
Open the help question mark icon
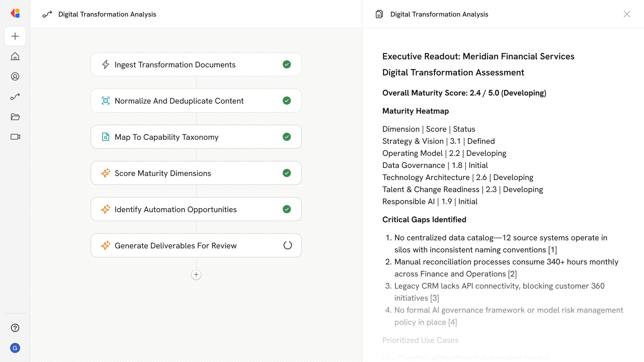coord(15,328)
